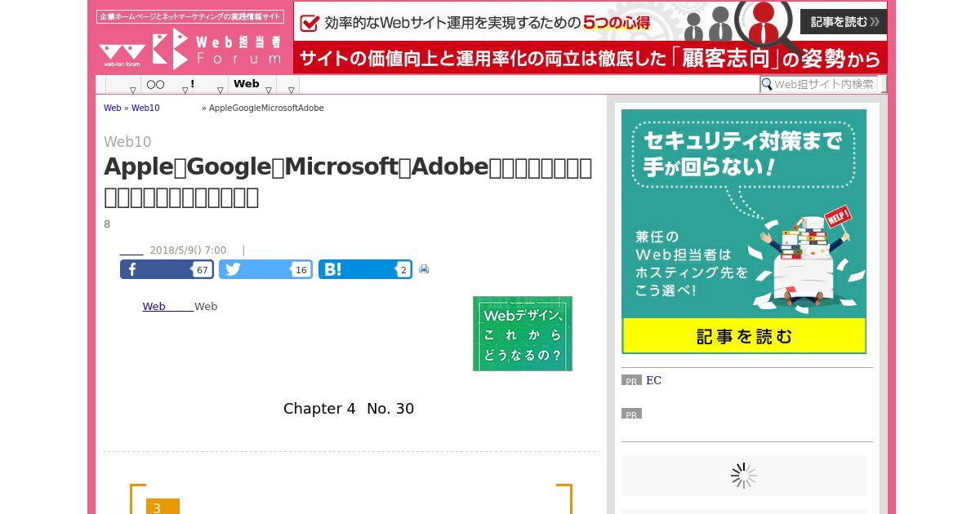Go to 'Web10' in the breadcrumb
The height and width of the screenshot is (514, 980).
145,108
